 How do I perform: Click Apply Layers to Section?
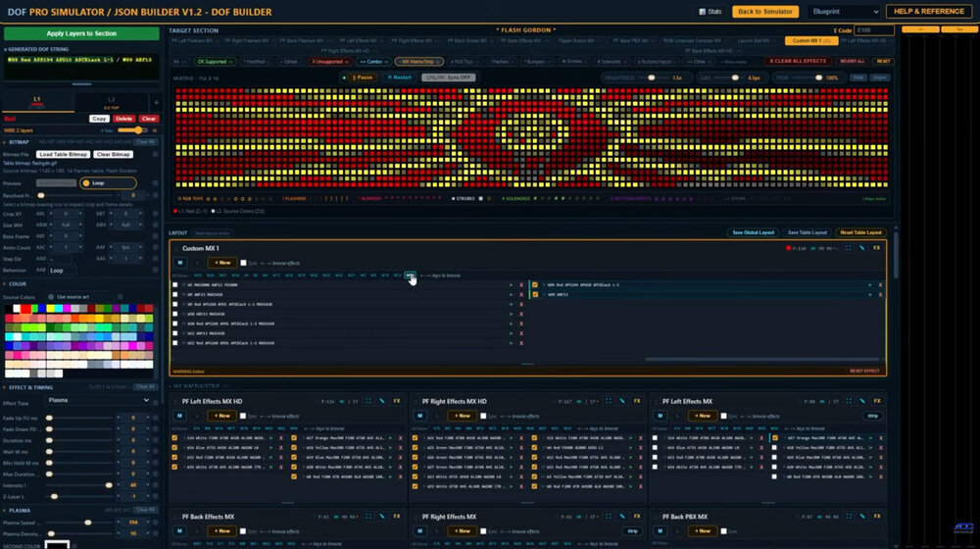coord(81,33)
